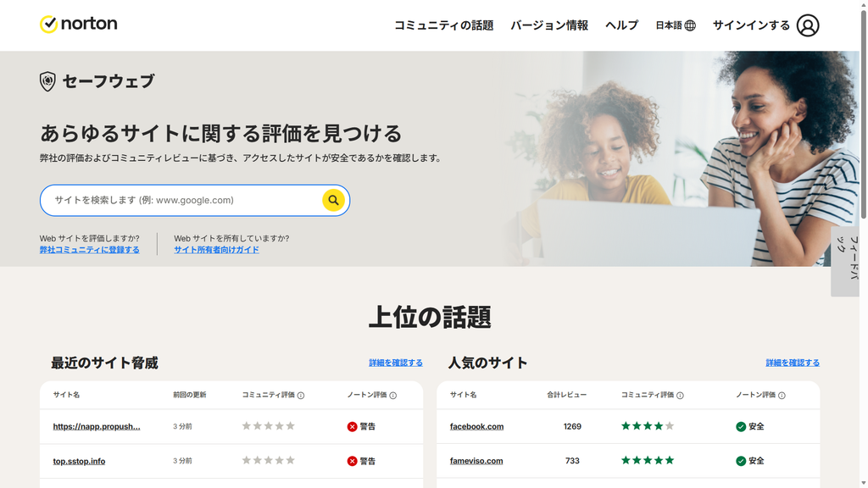Click the Safe Web shield icon
This screenshot has height=488, width=868.
coord(47,81)
